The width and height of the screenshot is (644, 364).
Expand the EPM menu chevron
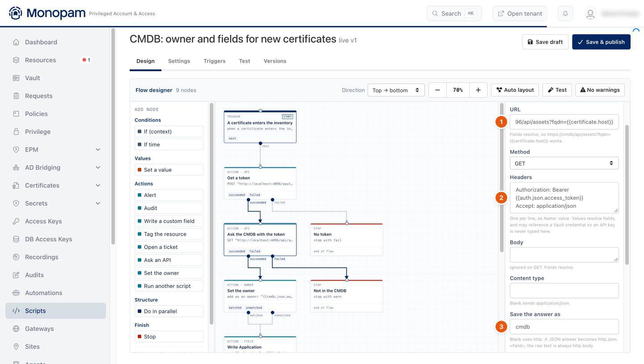(x=98, y=150)
